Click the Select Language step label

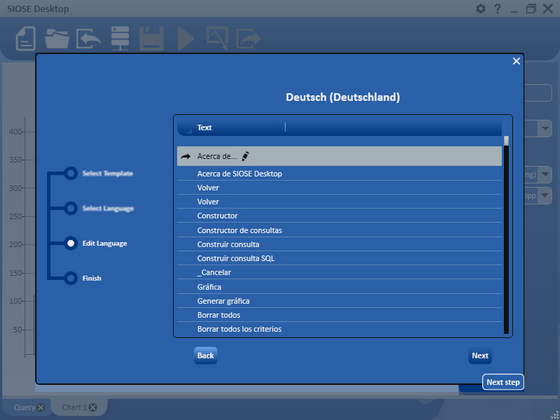pyautogui.click(x=108, y=208)
